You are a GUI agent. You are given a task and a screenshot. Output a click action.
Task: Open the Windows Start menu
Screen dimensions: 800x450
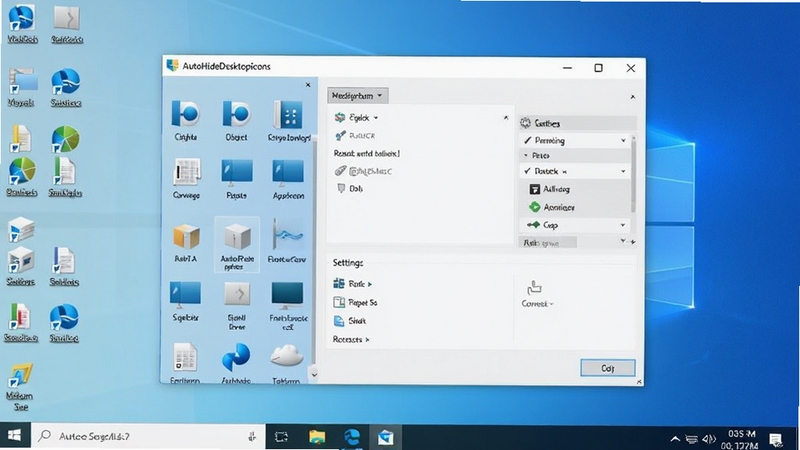14,436
